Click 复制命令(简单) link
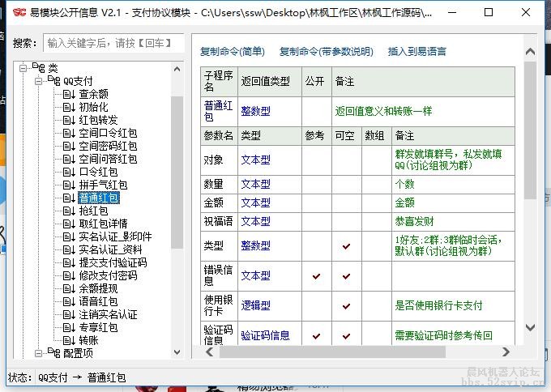 (233, 52)
